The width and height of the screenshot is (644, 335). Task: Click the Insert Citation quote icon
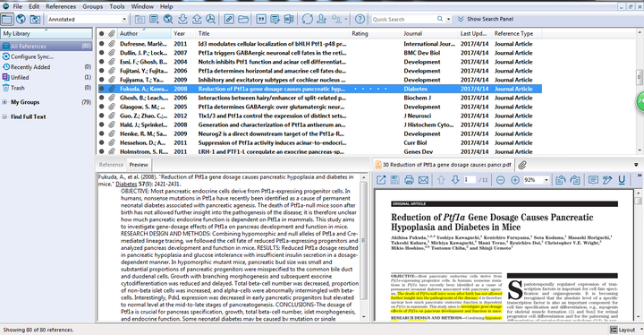(x=261, y=19)
